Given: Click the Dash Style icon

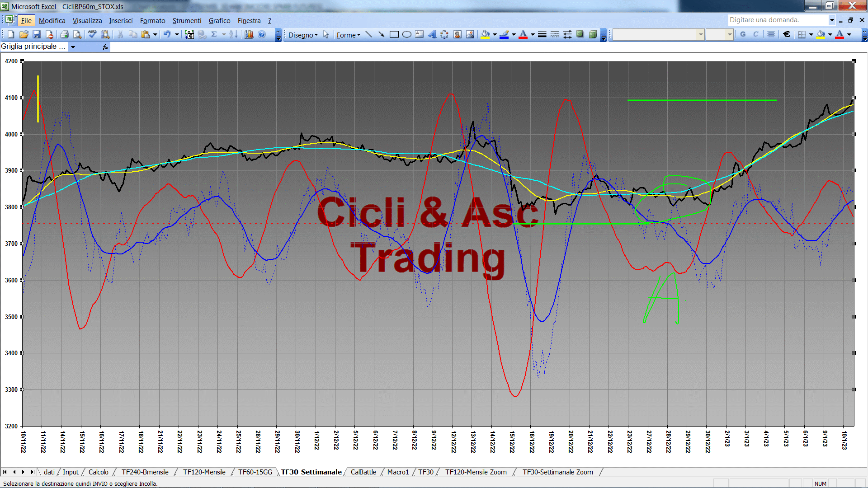Looking at the screenshot, I should (x=555, y=34).
